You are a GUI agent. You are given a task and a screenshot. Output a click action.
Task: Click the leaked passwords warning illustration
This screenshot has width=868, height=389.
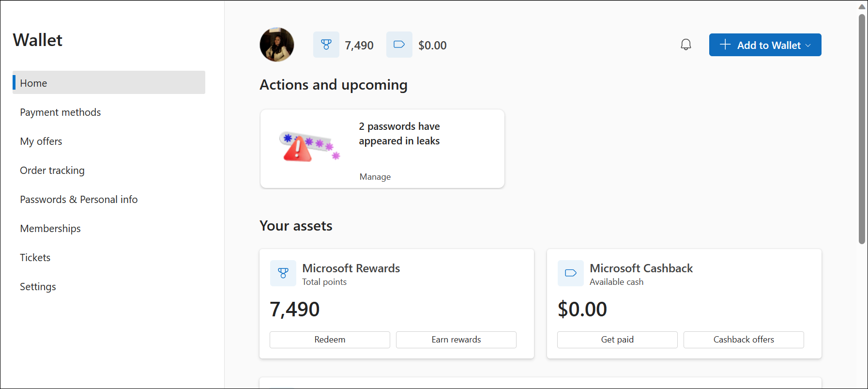click(309, 147)
